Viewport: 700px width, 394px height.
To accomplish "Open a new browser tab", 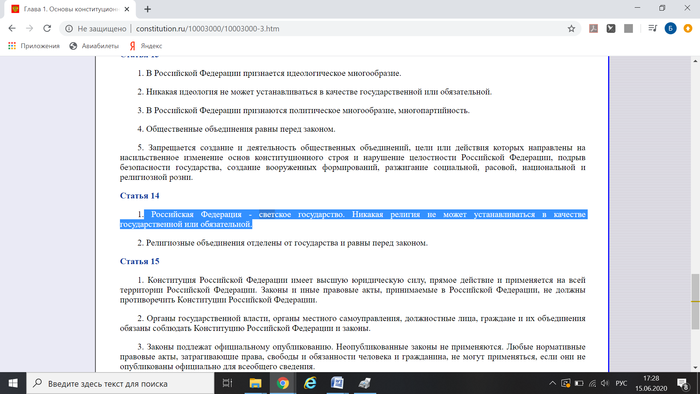I will point(148,9).
